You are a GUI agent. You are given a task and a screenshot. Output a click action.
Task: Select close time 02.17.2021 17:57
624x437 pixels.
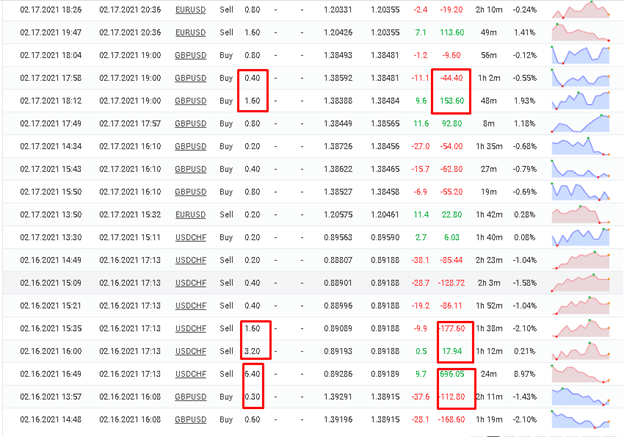click(x=130, y=123)
